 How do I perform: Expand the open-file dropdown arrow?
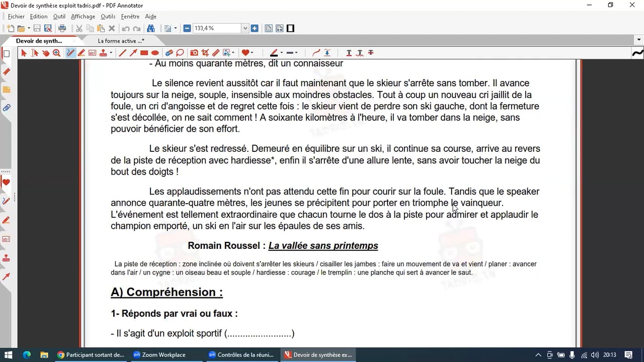(x=29, y=28)
